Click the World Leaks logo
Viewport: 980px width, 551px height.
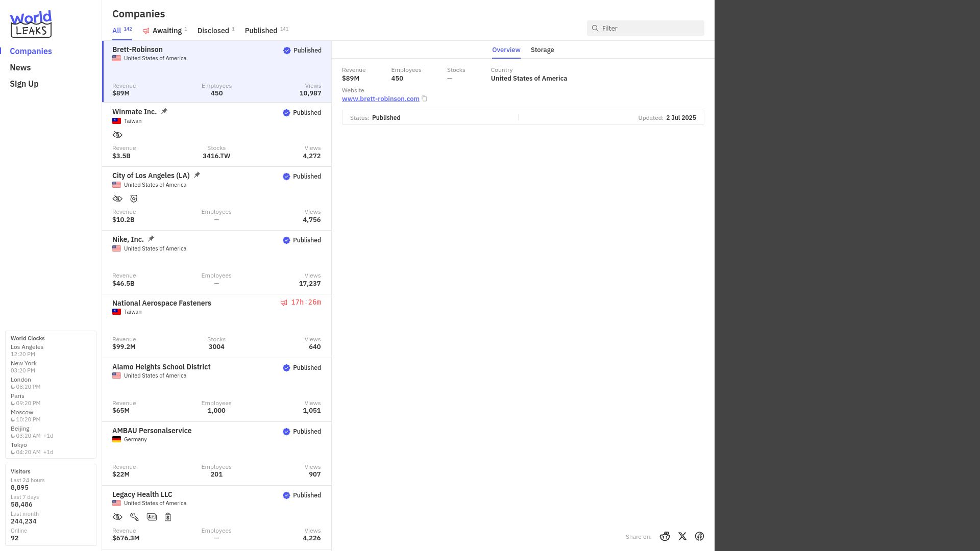click(x=31, y=24)
